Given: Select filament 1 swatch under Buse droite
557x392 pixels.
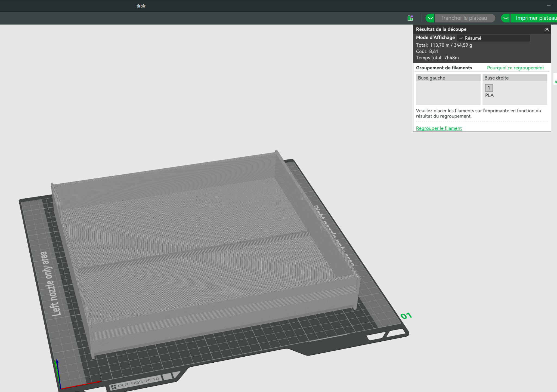Looking at the screenshot, I should 489,88.
